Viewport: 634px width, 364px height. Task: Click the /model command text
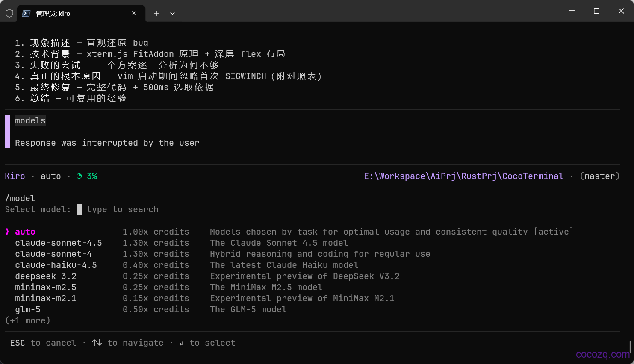coord(20,198)
